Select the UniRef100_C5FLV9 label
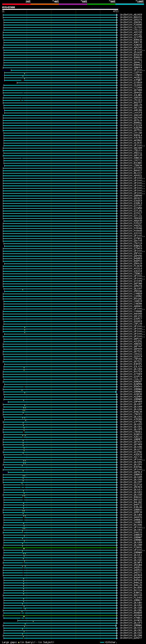The width and height of the screenshot is (146, 644). (131, 324)
